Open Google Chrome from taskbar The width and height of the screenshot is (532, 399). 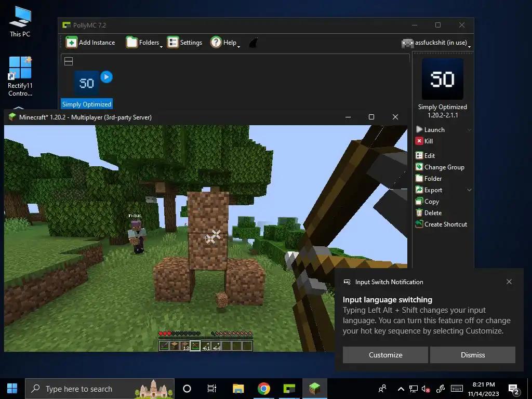263,389
